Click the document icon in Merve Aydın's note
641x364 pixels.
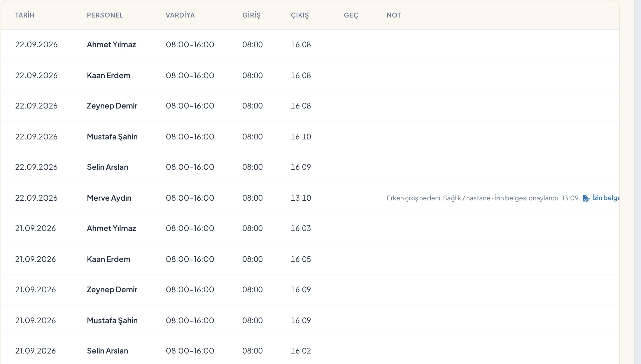click(586, 198)
